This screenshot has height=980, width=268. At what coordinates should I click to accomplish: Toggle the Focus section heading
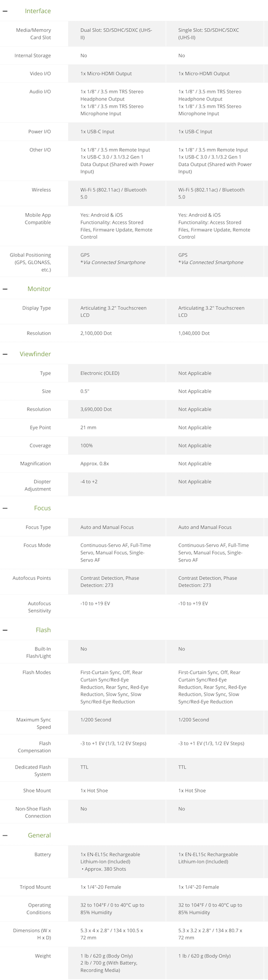[43, 508]
